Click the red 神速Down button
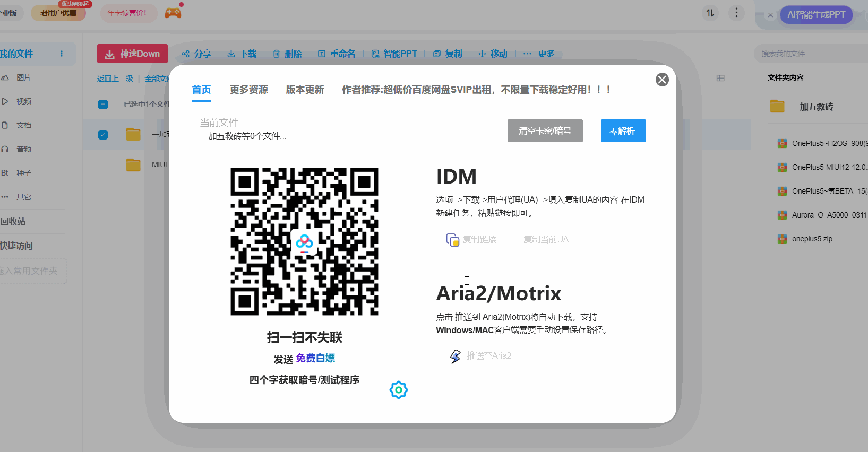The height and width of the screenshot is (452, 868). click(132, 54)
